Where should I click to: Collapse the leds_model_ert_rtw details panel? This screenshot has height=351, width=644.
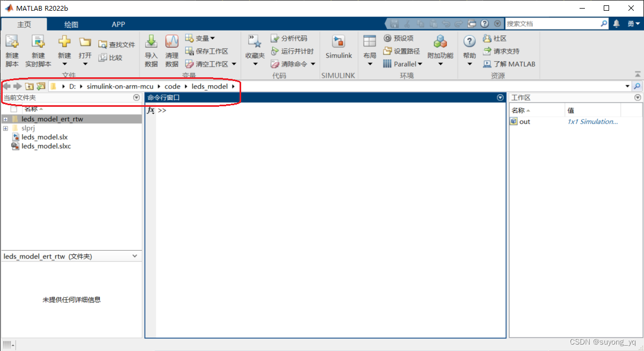tap(135, 256)
